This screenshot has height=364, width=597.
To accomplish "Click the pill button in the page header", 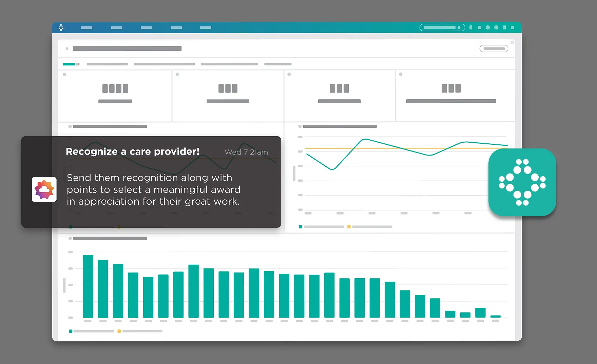I will (494, 48).
